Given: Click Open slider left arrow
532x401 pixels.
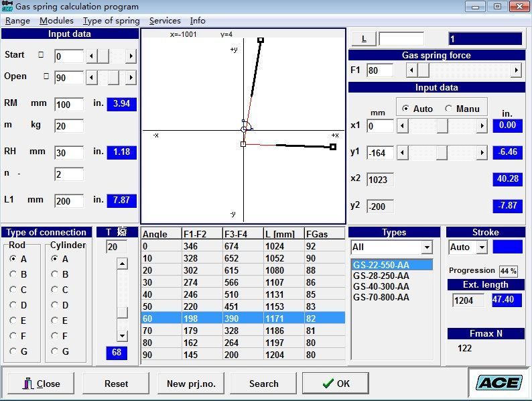Looking at the screenshot, I should [x=92, y=78].
